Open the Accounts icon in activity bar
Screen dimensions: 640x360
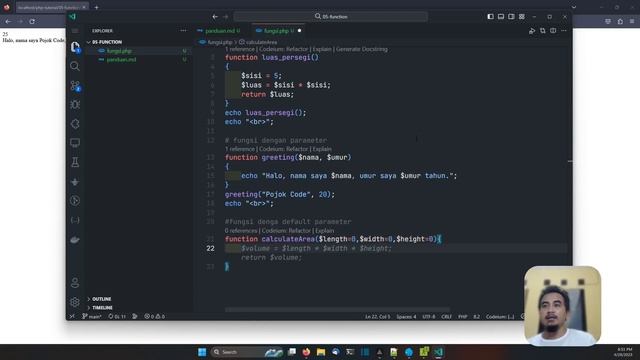[x=75, y=282]
